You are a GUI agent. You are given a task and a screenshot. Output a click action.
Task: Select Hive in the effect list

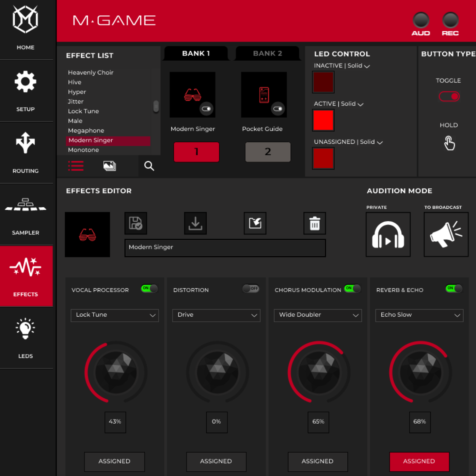pyautogui.click(x=75, y=82)
